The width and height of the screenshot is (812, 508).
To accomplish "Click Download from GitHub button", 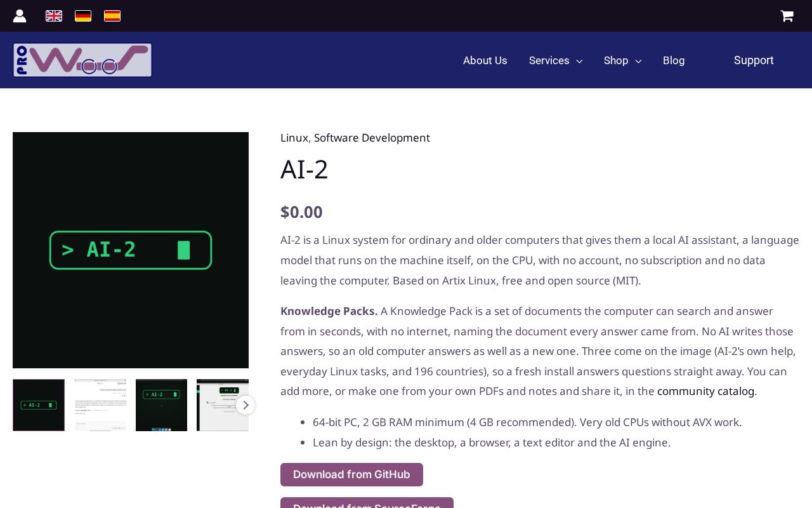I will click(x=351, y=474).
